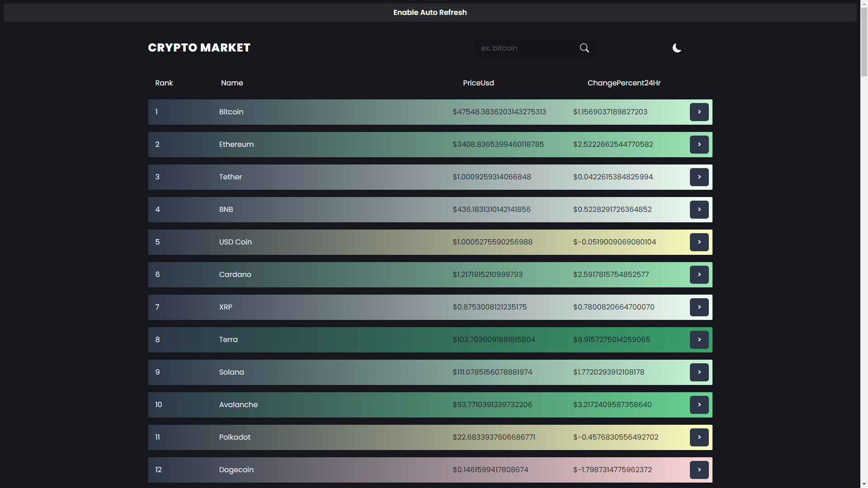The width and height of the screenshot is (868, 488).
Task: Select the Avalanche name cell
Action: [238, 405]
